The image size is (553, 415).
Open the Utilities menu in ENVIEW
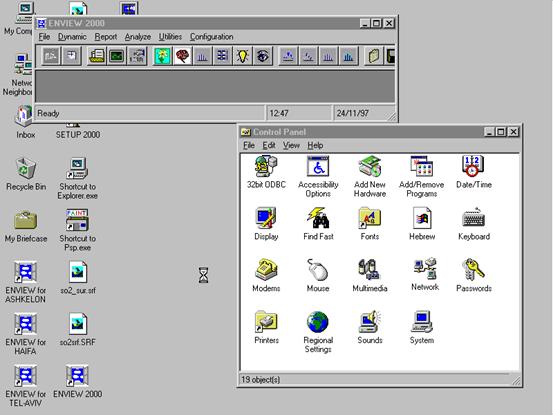pos(170,37)
